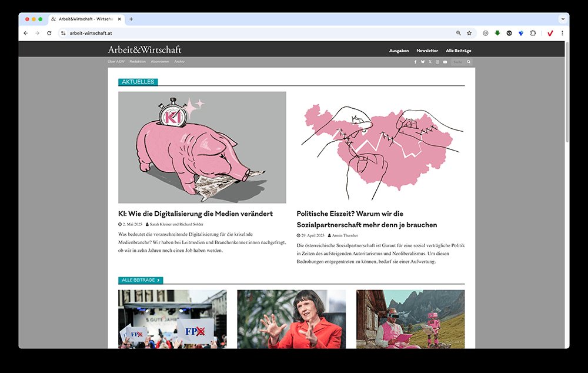
Task: Open the Facebook page icon
Action: pos(416,62)
